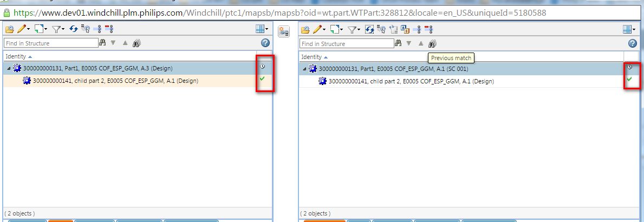Open the table views grid icon in left pane
This screenshot has width=644, height=222.
[260, 29]
